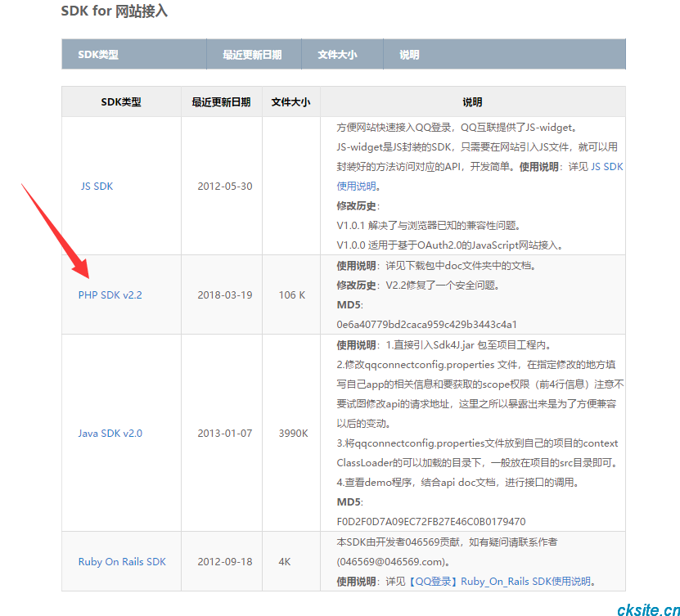
Task: Click the white table 文件大小 column header
Action: (x=290, y=102)
